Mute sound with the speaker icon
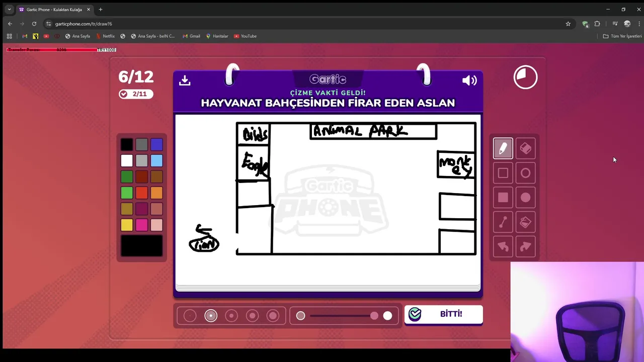644x362 pixels. (469, 80)
